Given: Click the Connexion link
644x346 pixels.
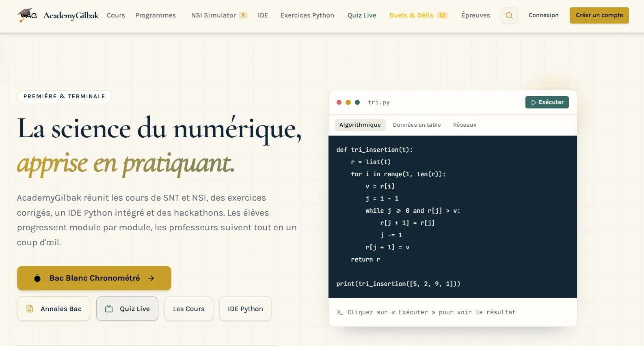Looking at the screenshot, I should (544, 15).
